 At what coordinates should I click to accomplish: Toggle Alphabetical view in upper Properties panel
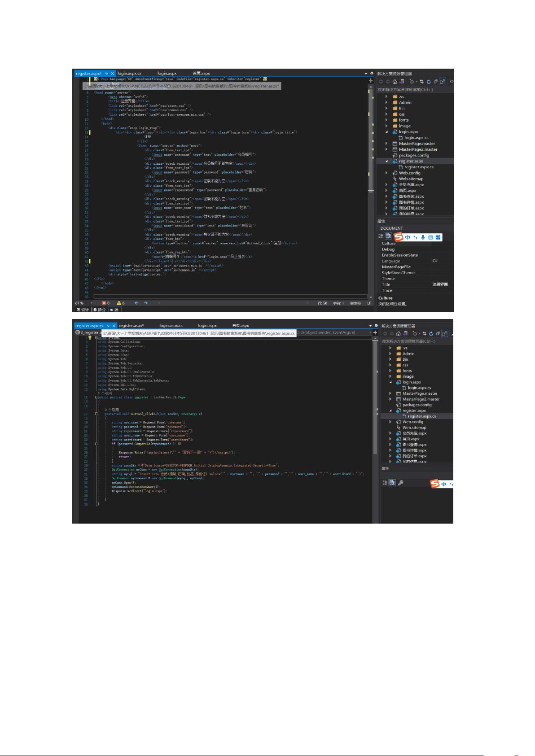coord(389,236)
